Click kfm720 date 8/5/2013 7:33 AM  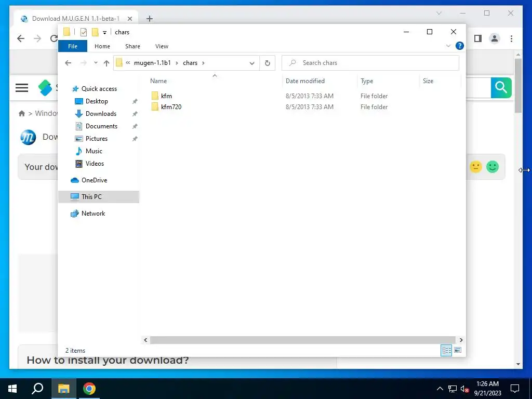310,107
